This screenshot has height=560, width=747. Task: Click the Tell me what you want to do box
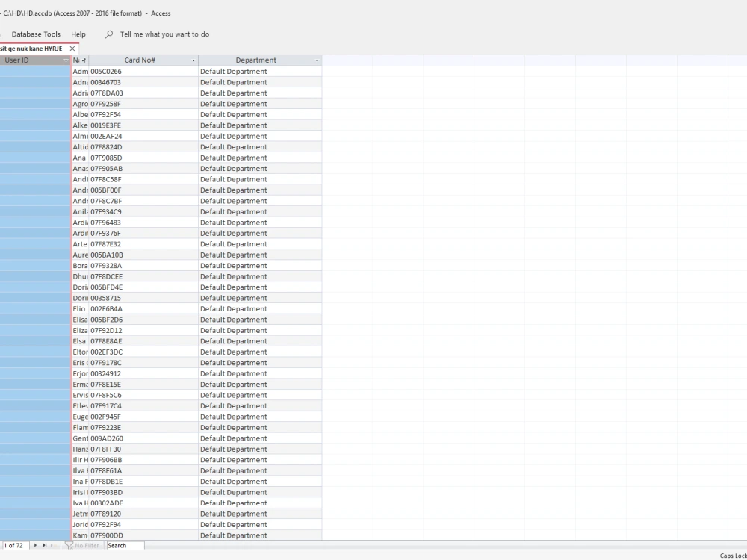[164, 34]
